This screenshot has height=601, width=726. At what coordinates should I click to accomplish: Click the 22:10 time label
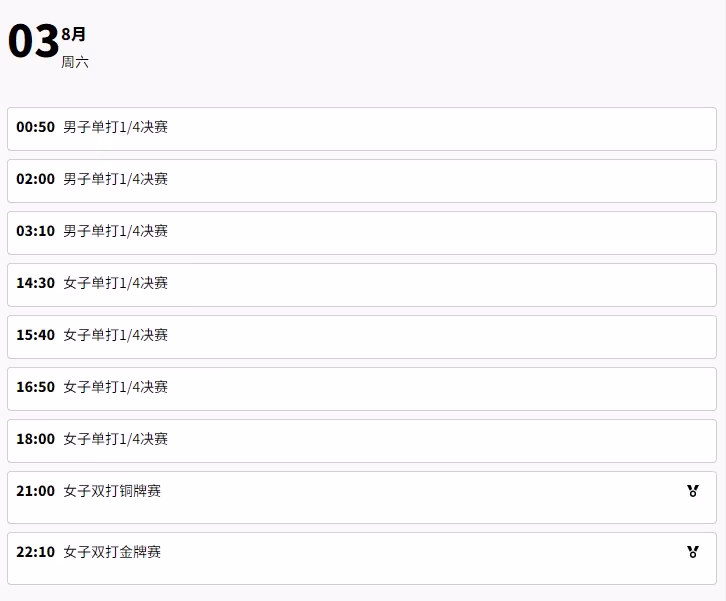pos(36,552)
